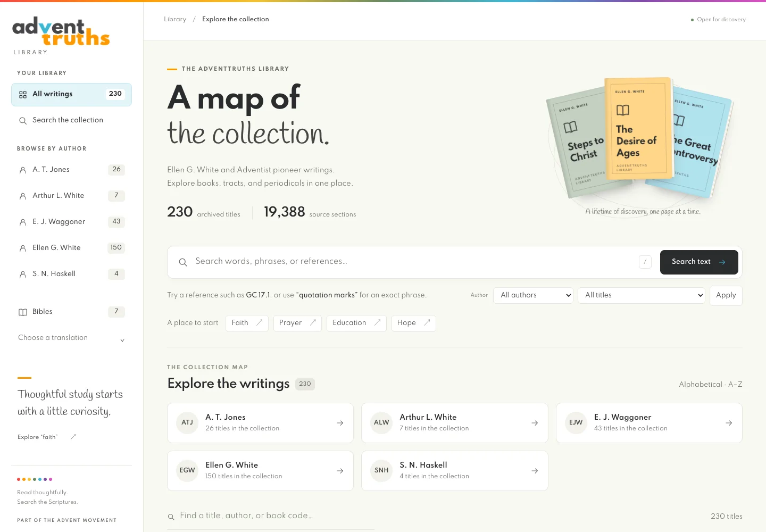
Task: Select the Prayer starter topic
Action: [x=297, y=323]
